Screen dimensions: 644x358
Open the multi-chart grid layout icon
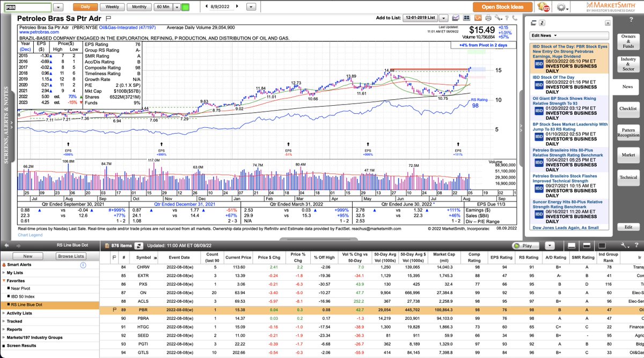466,18
